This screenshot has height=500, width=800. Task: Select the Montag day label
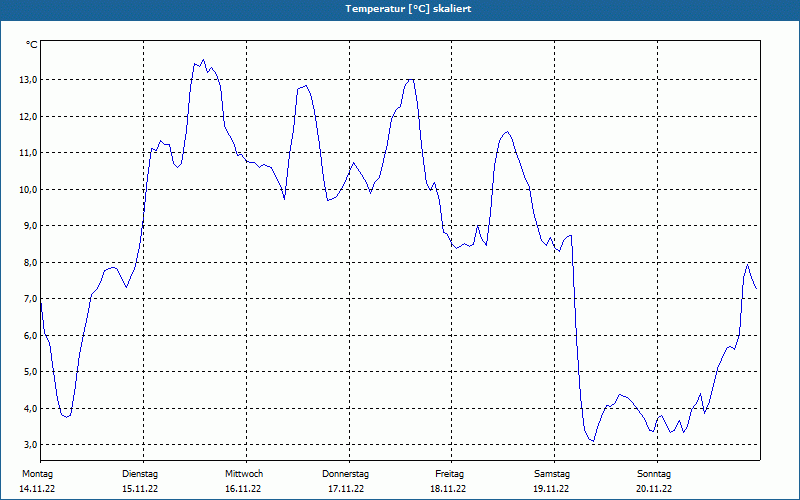point(37,474)
